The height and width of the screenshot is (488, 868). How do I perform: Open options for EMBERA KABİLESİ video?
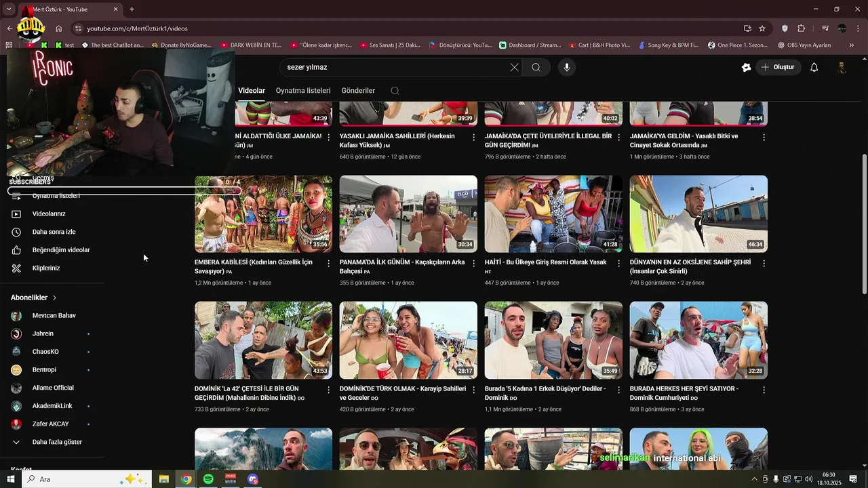point(329,263)
